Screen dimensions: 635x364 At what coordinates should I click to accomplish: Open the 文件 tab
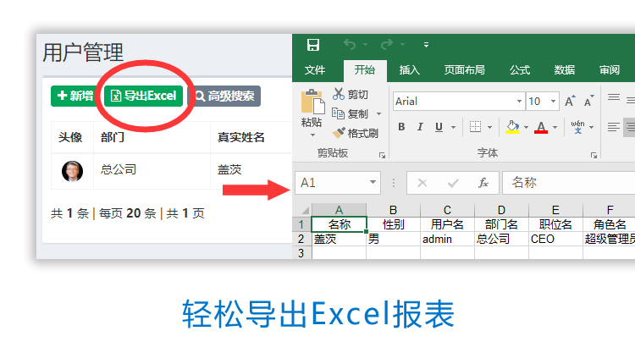click(315, 70)
